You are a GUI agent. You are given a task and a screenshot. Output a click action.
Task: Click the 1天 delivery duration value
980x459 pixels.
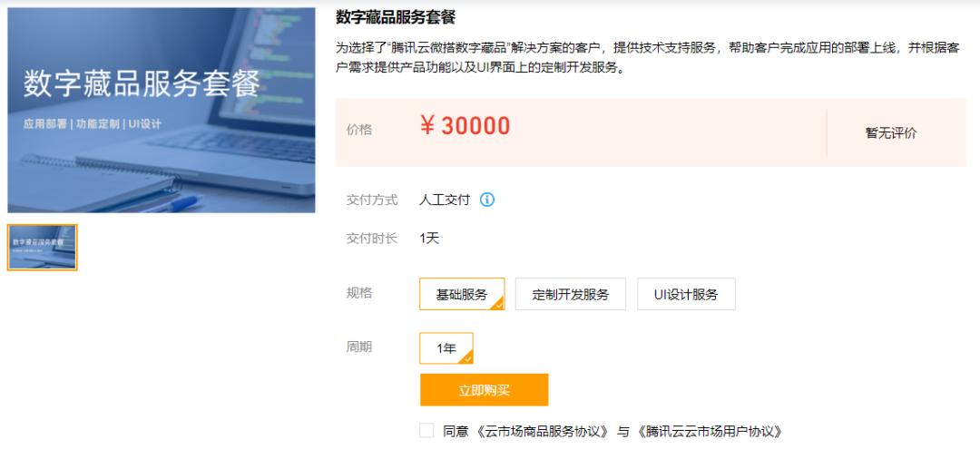point(429,239)
